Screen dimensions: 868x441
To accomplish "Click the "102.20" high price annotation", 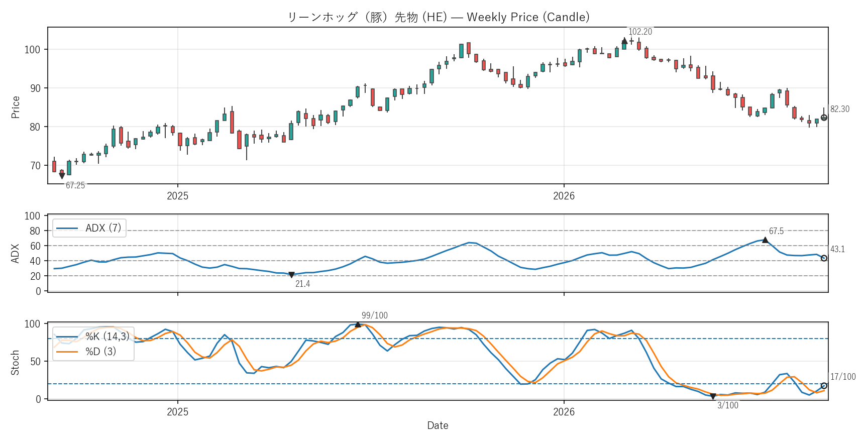I will [x=640, y=32].
